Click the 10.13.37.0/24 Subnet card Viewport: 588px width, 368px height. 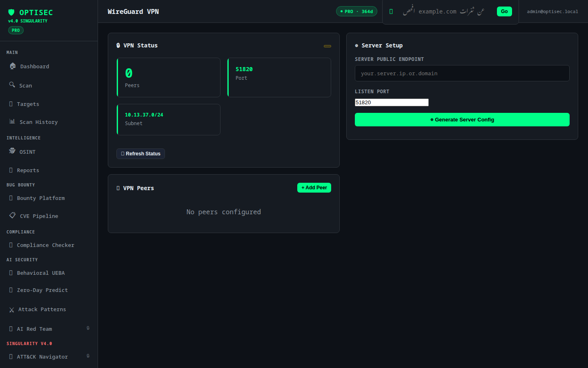tap(168, 119)
